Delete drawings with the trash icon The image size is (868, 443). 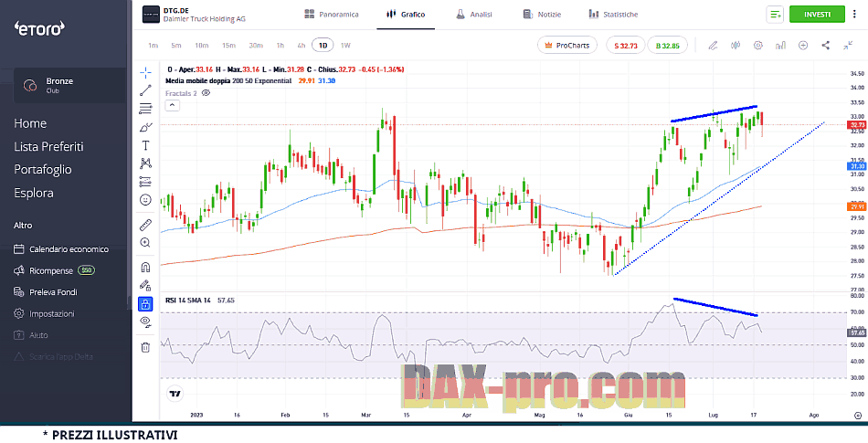[x=145, y=347]
